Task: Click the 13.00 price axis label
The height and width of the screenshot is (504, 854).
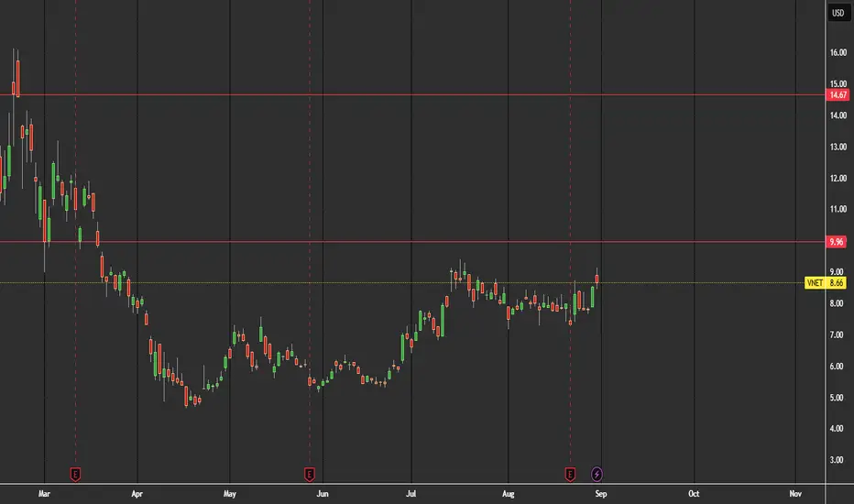Action: tap(838, 147)
